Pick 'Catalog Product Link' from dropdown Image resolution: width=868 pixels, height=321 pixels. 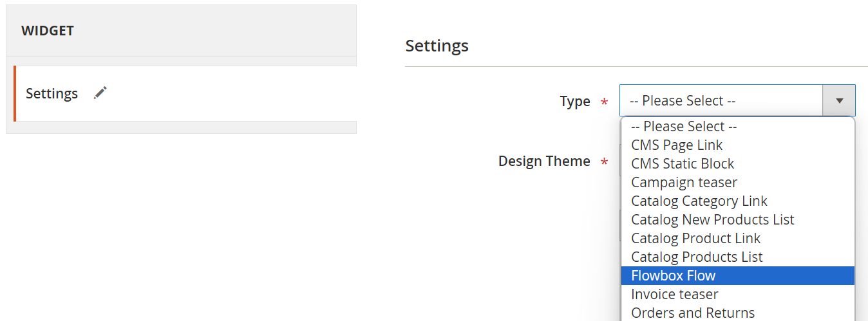tap(695, 239)
